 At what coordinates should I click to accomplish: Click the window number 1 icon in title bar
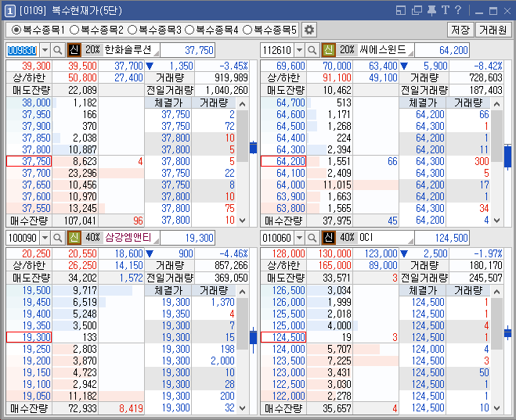[10, 11]
